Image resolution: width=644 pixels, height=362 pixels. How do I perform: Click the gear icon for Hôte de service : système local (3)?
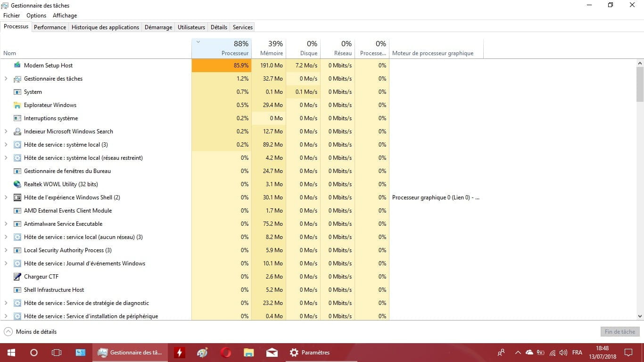17,144
